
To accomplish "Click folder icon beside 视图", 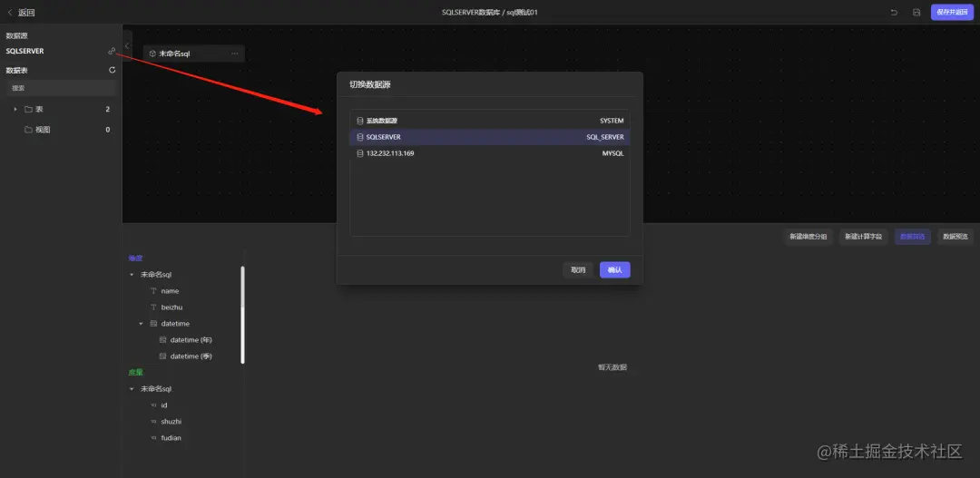I will coord(28,130).
